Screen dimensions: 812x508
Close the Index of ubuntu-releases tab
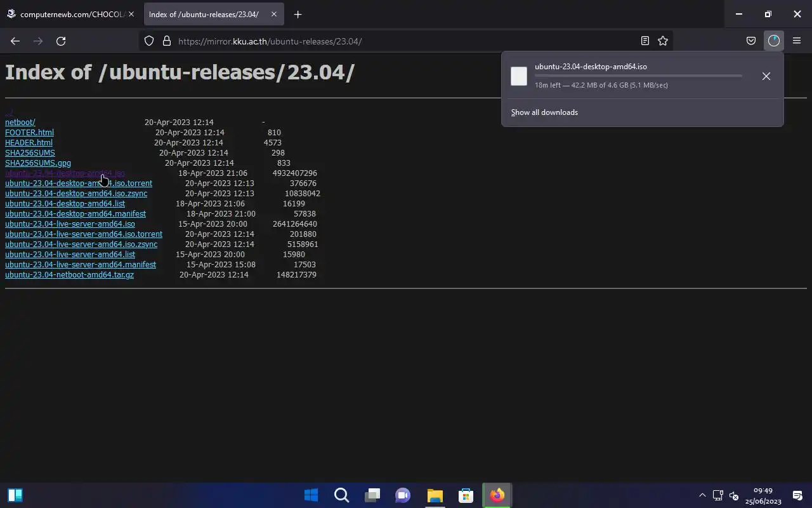pos(273,14)
